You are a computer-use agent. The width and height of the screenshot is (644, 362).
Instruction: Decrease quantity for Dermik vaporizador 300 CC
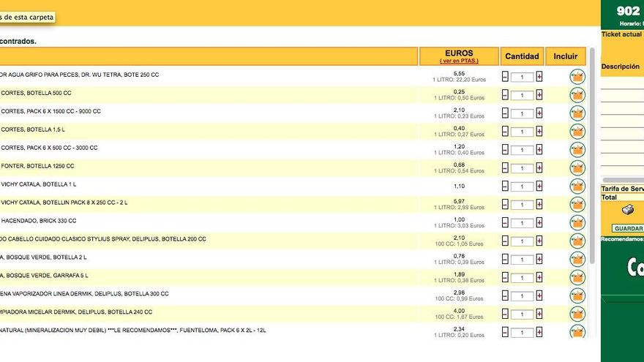point(505,296)
